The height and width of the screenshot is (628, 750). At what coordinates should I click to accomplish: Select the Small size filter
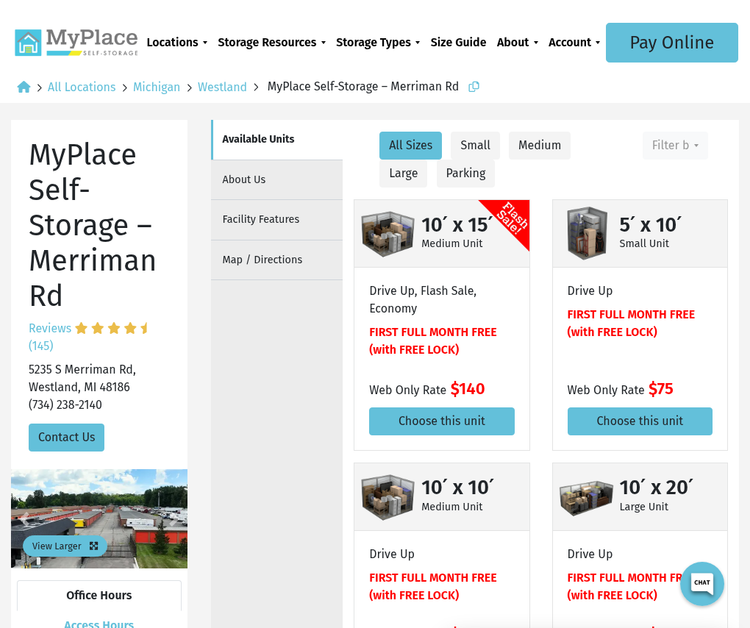475,145
